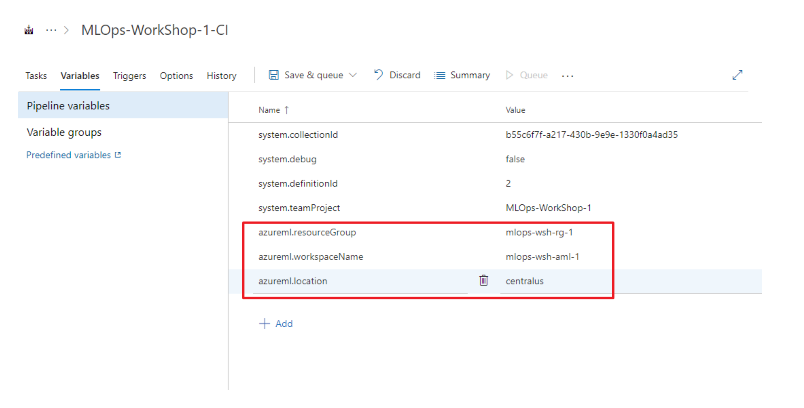This screenshot has width=804, height=408.
Task: Select the system.collectionId variable name
Action: [x=298, y=135]
